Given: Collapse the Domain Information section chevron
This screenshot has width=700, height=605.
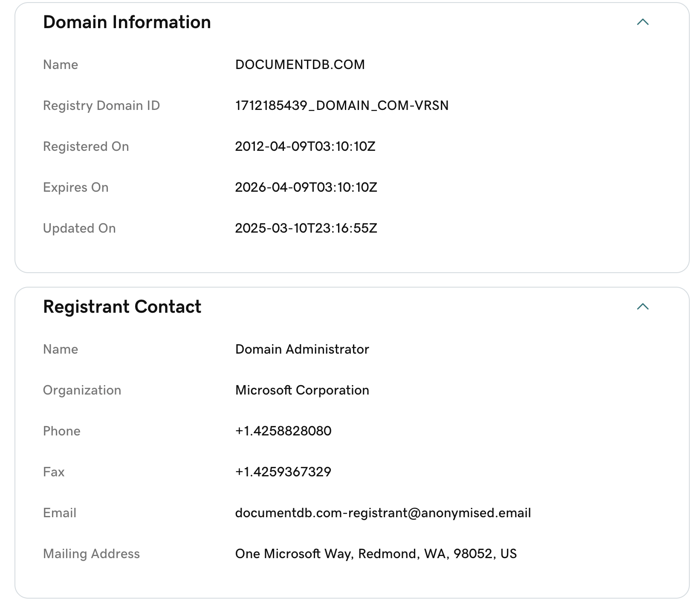Looking at the screenshot, I should 642,22.
